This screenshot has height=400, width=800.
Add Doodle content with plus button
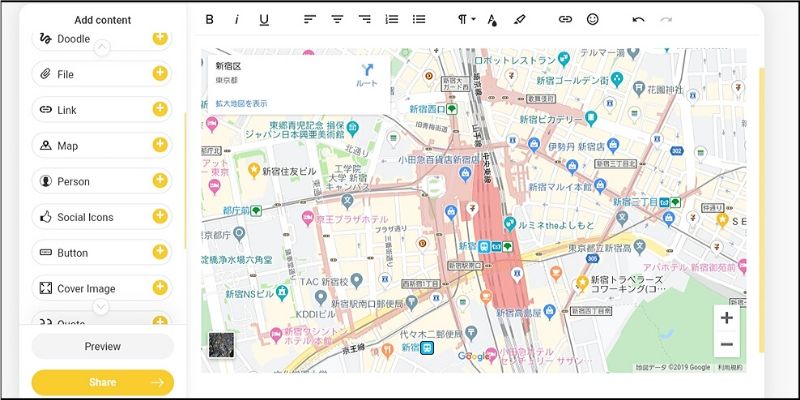[x=160, y=38]
